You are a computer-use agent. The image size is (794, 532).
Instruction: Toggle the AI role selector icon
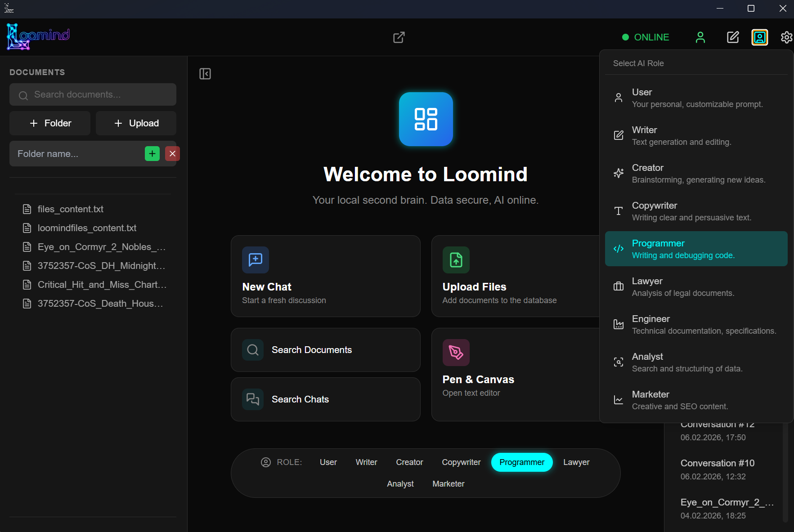coord(760,37)
